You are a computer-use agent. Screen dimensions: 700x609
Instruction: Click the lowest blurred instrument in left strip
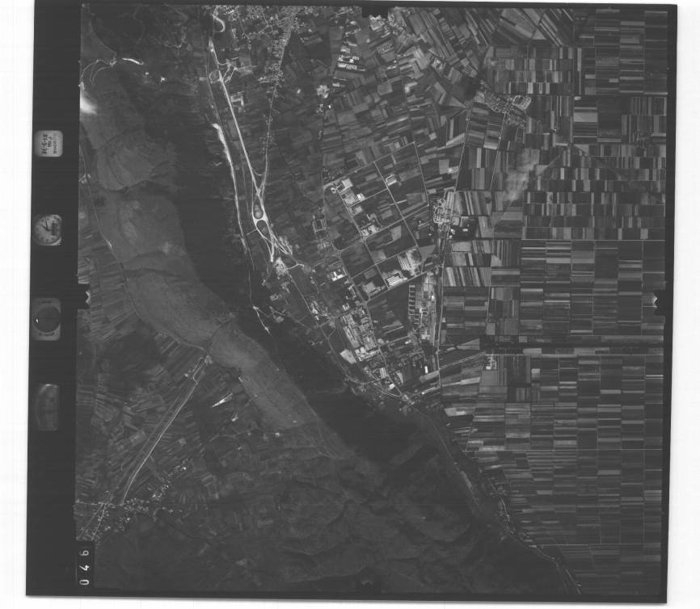47,407
